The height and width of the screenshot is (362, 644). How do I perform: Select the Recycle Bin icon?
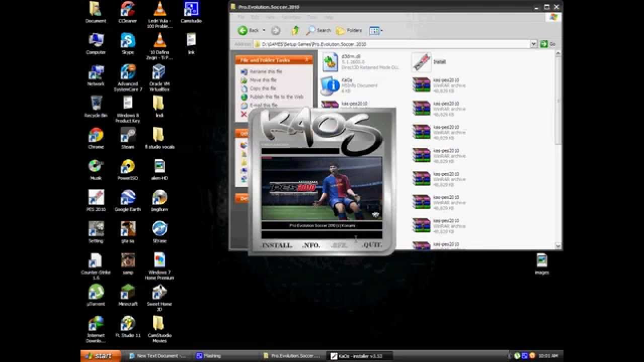tap(96, 107)
